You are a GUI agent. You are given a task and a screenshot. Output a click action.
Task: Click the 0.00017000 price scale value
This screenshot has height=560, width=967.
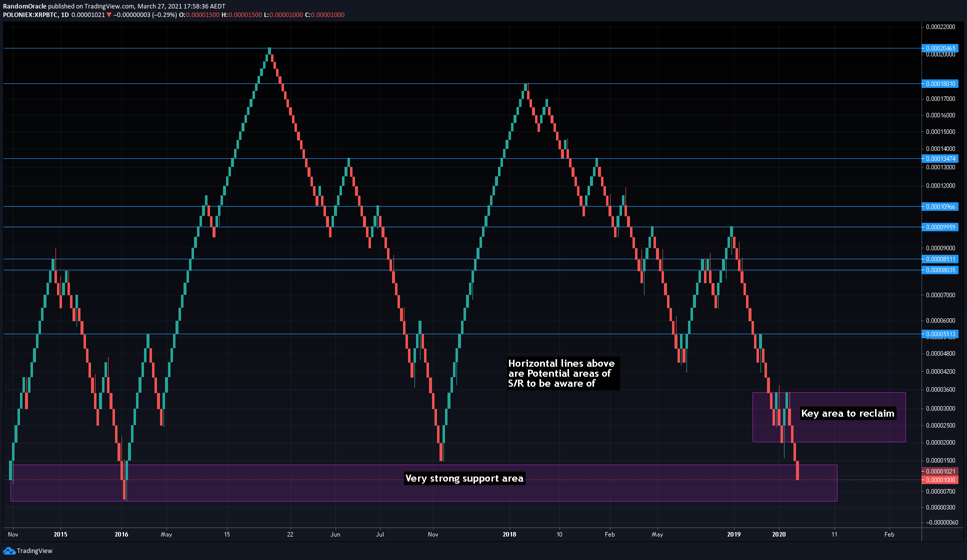click(940, 99)
